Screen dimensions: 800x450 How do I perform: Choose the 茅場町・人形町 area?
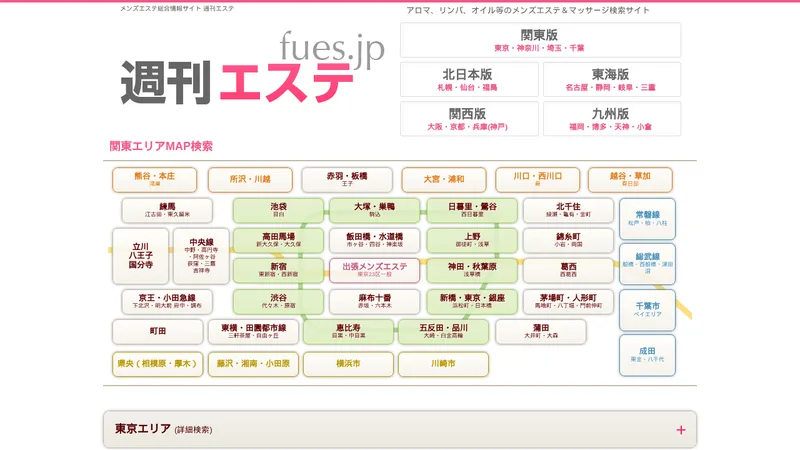coord(568,302)
